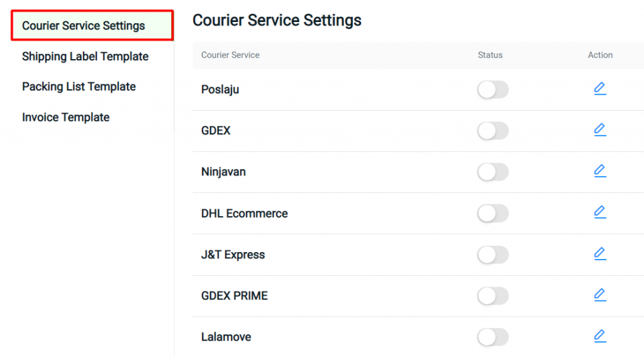Click the Status column header
The width and height of the screenshot is (644, 357).
[490, 55]
